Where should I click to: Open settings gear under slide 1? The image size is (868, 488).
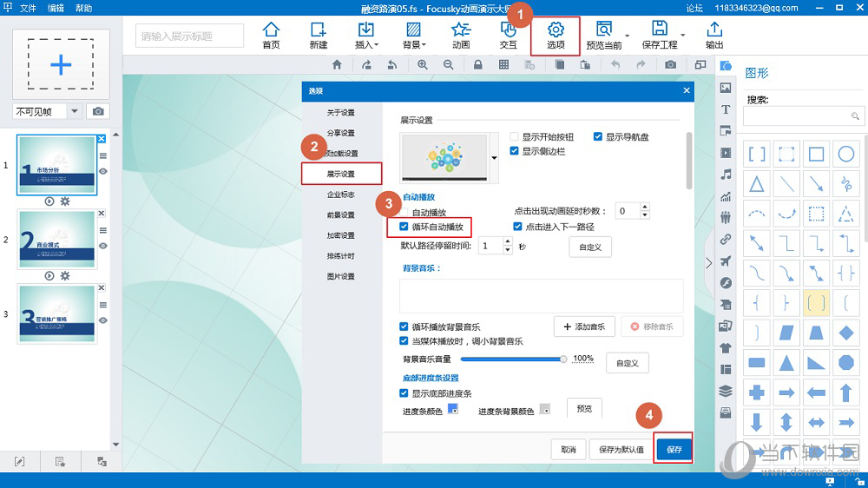tap(65, 201)
